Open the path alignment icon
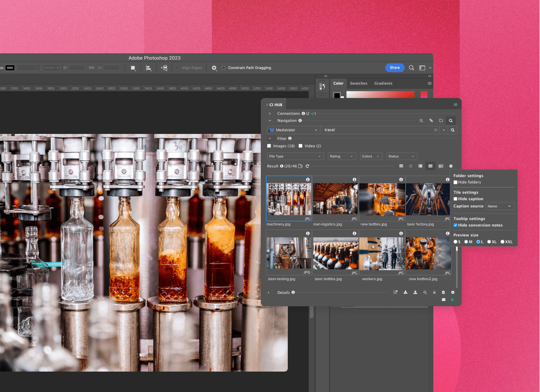 click(x=149, y=68)
